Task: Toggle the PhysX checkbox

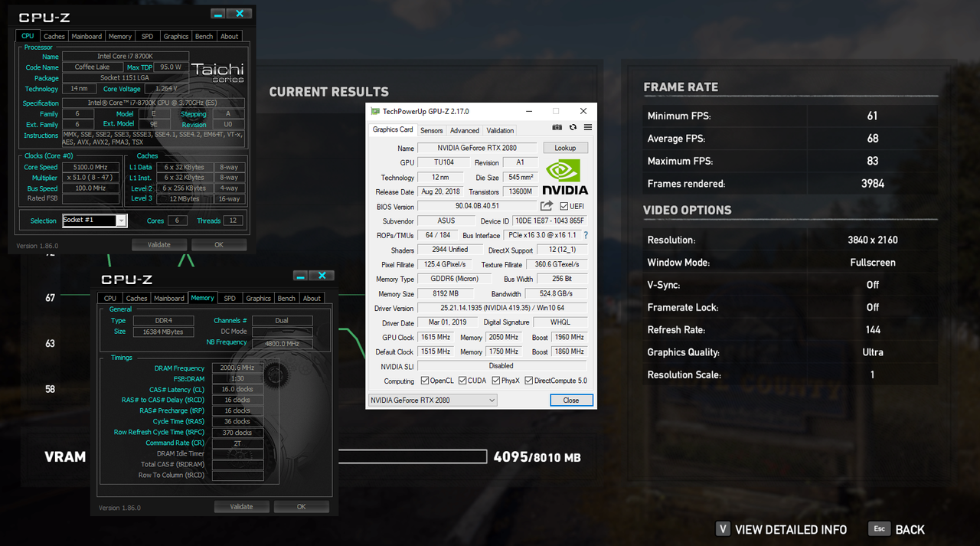Action: click(x=496, y=381)
